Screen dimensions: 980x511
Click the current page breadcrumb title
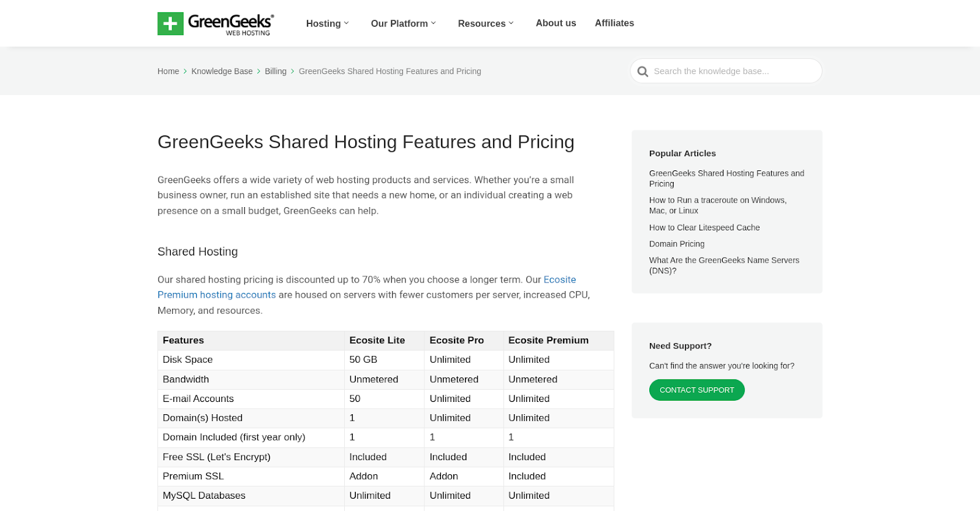(x=390, y=71)
